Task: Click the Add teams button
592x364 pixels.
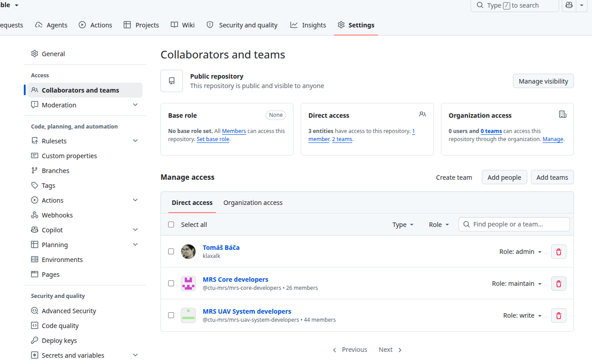Action: tap(552, 178)
